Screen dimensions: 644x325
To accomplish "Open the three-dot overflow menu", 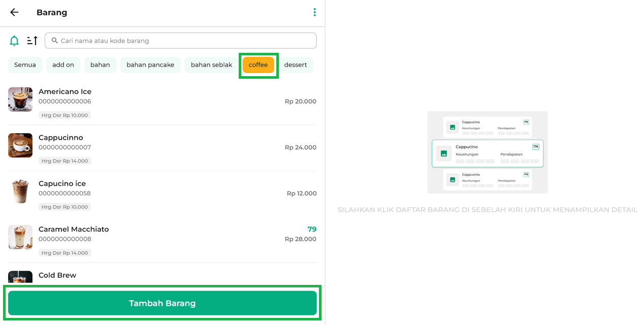I will point(314,12).
